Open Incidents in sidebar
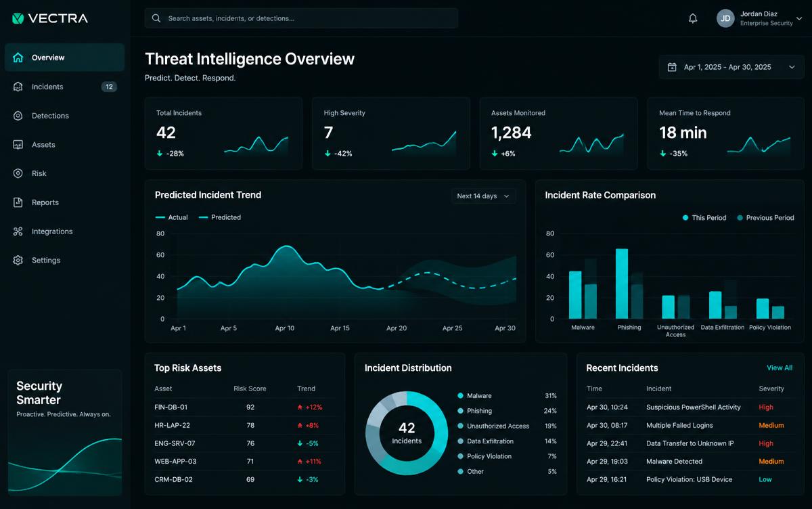Image resolution: width=812 pixels, height=509 pixels. click(x=64, y=87)
